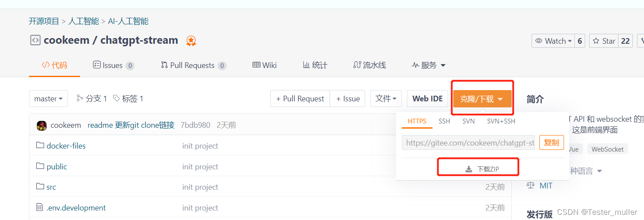Click init project message for .env.development

(x=200, y=208)
